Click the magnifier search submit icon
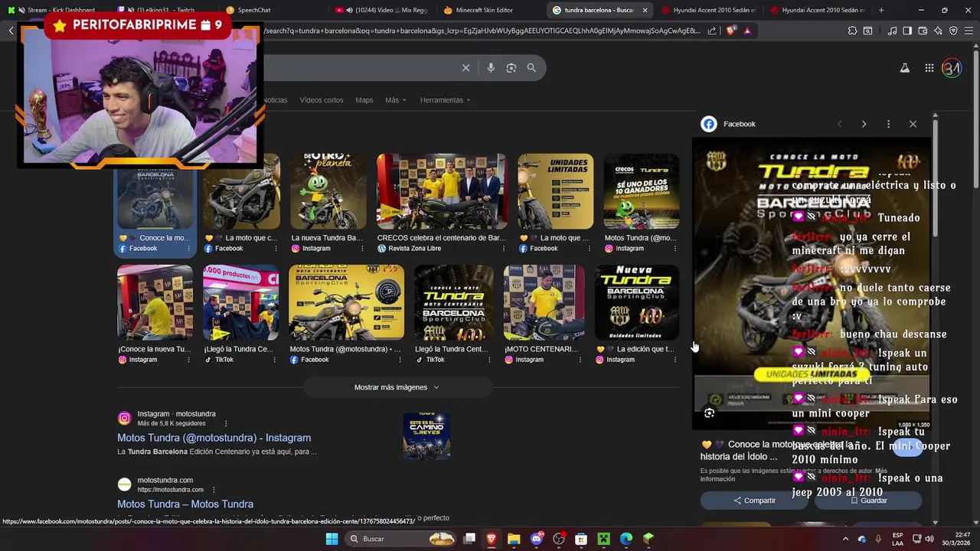 [531, 68]
